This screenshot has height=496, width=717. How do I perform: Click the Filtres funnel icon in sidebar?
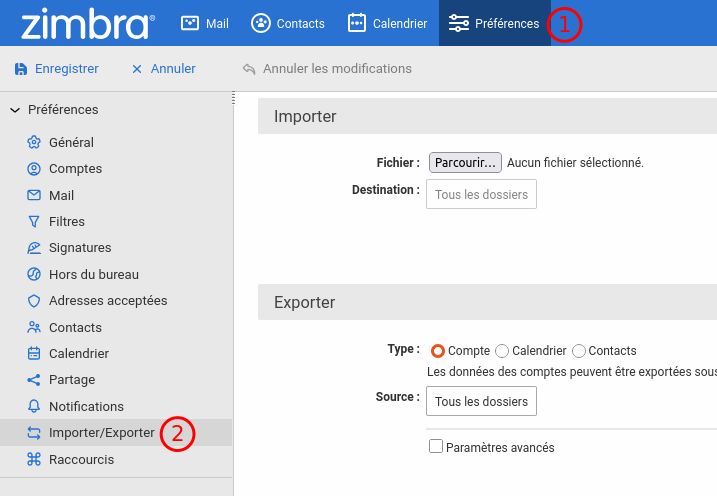[x=34, y=222]
